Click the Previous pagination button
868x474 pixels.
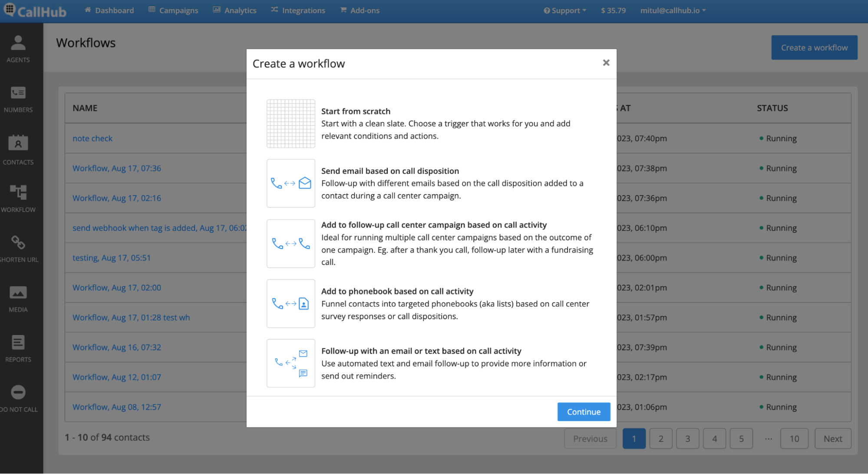(590, 438)
